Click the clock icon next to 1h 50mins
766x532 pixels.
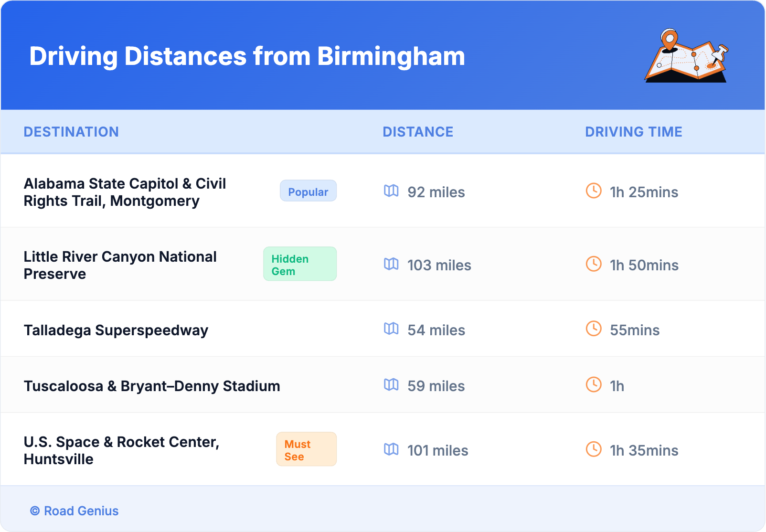click(x=594, y=264)
